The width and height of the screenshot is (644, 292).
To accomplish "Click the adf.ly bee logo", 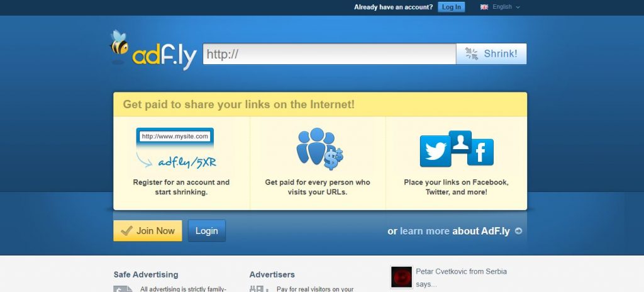I will point(153,50).
